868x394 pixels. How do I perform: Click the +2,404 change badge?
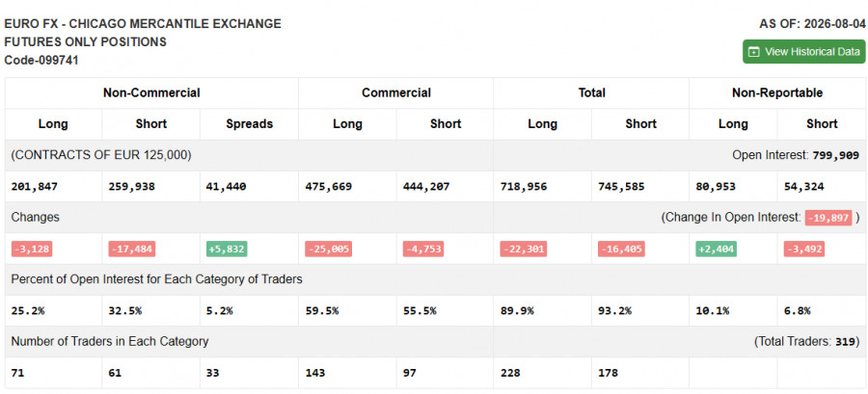tap(717, 250)
